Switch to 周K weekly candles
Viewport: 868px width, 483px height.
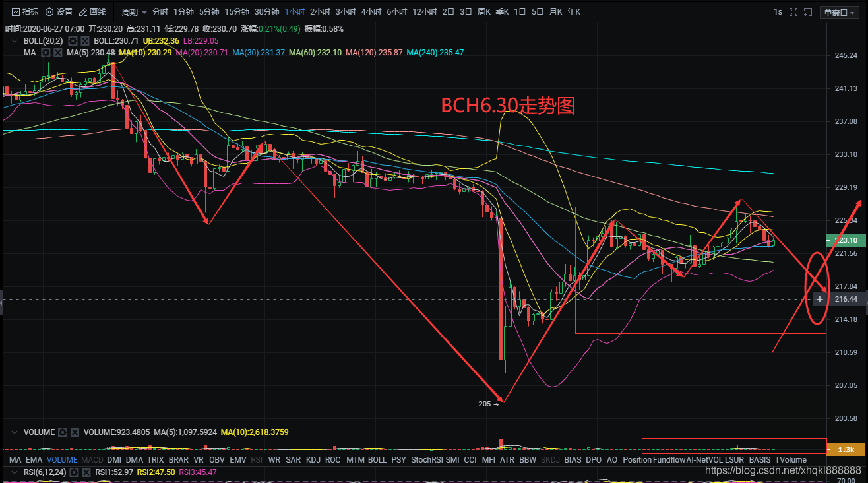coord(484,12)
